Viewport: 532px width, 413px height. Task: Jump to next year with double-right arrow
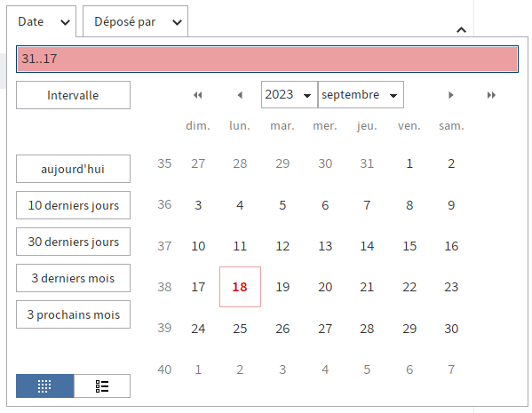[491, 95]
